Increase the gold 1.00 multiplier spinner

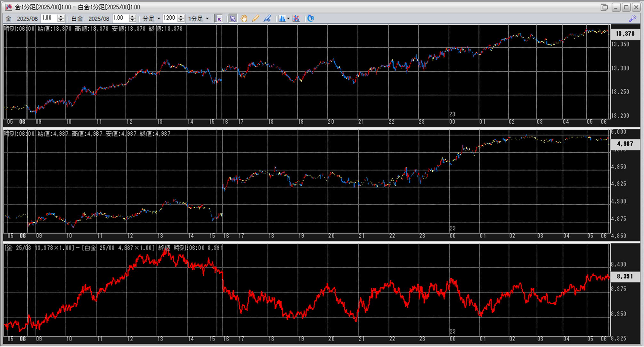[x=61, y=16]
